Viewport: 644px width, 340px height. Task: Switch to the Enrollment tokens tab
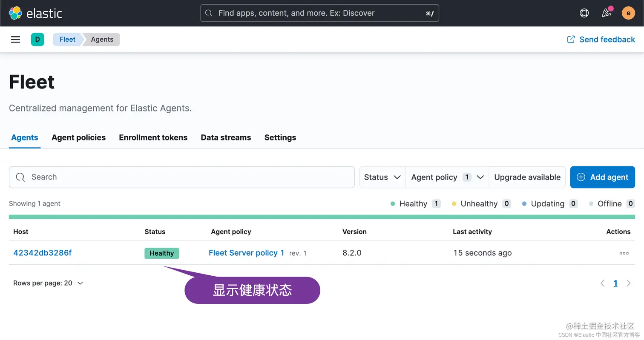(153, 137)
